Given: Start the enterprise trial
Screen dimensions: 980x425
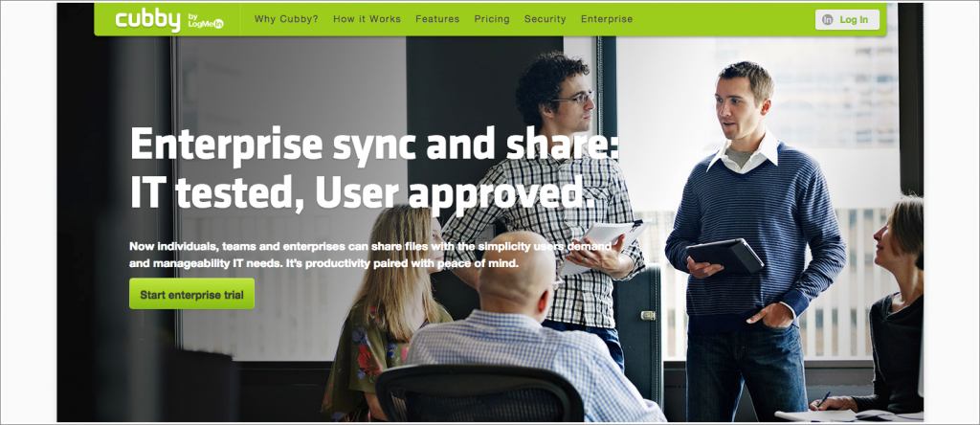Looking at the screenshot, I should (x=191, y=294).
